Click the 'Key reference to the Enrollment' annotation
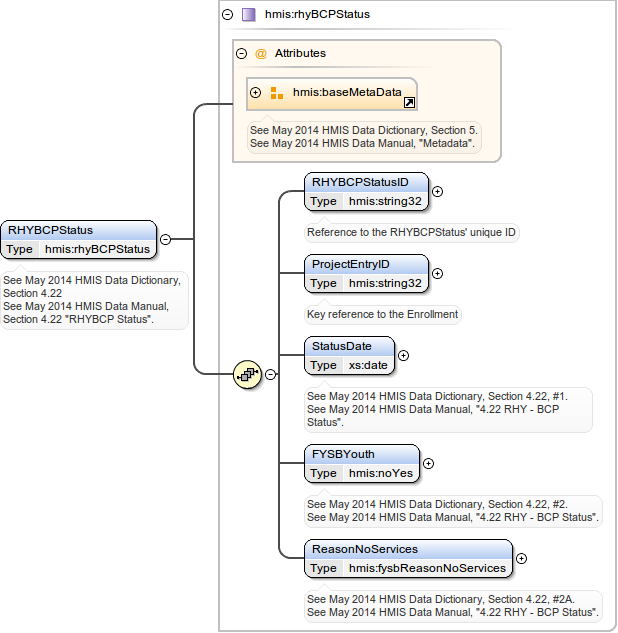 [382, 314]
